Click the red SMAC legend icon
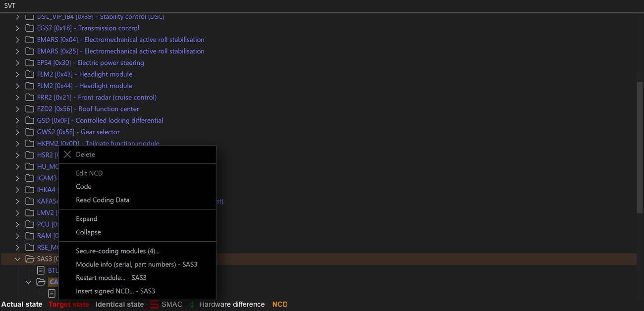The height and width of the screenshot is (311, 644). click(154, 305)
